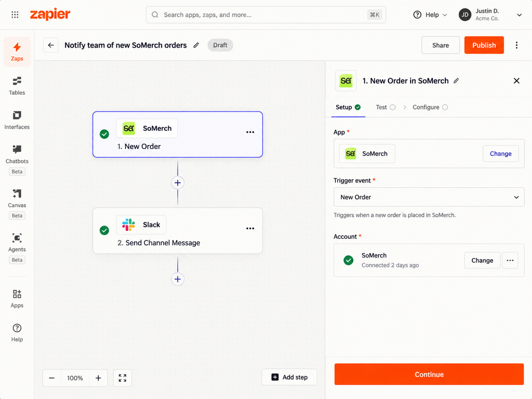The height and width of the screenshot is (399, 532).
Task: Open the zap's vertical three-dot menu
Action: click(517, 45)
